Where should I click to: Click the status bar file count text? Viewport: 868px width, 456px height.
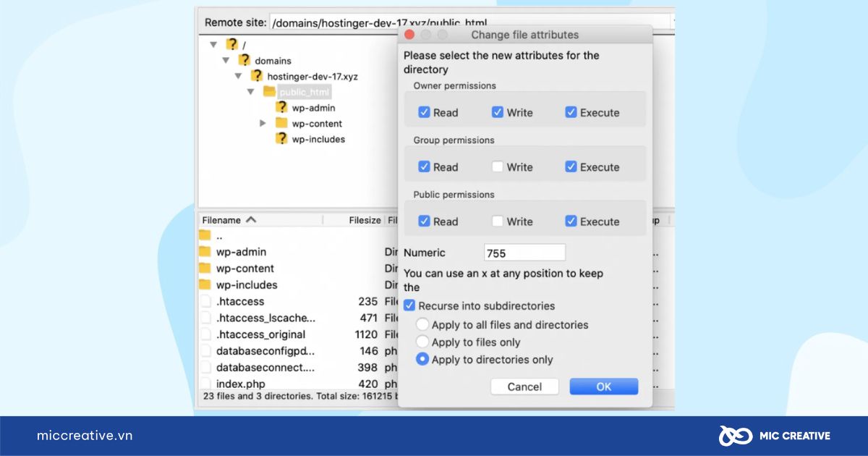pos(300,397)
